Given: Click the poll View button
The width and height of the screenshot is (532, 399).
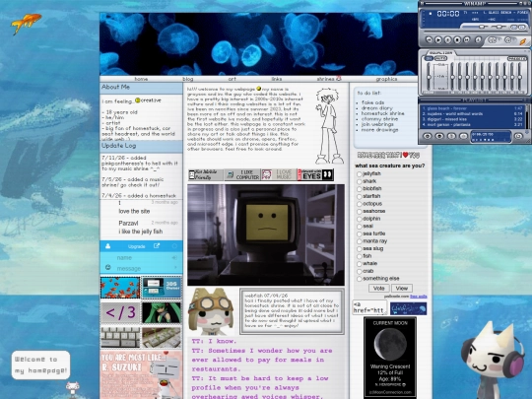Looking at the screenshot, I should pyautogui.click(x=402, y=288).
